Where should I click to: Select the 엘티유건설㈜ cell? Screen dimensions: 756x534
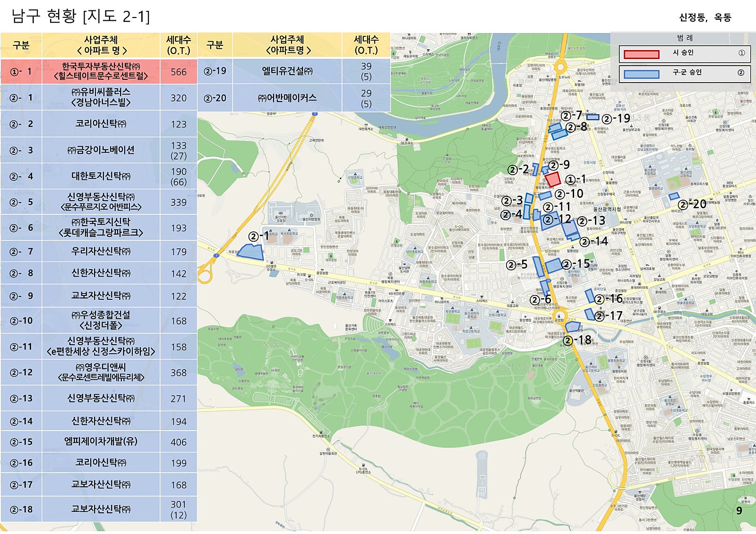(x=287, y=71)
